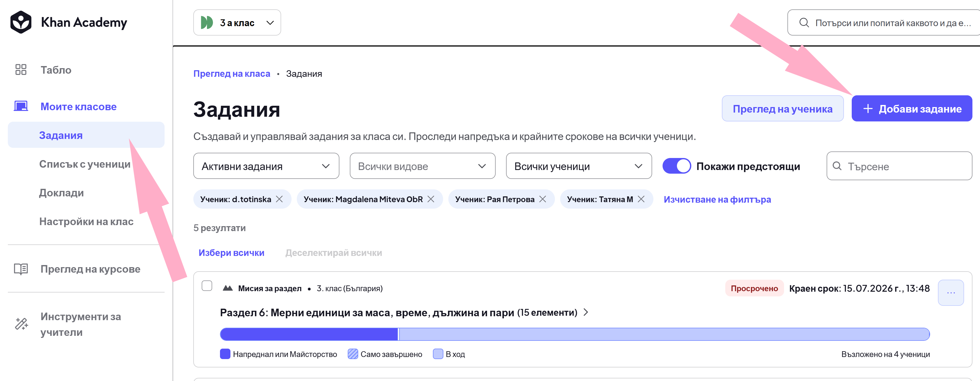Screen dimensions: 980x381
Task: Click the Напреднал или Майсторство legend swatch
Action: [x=225, y=354]
